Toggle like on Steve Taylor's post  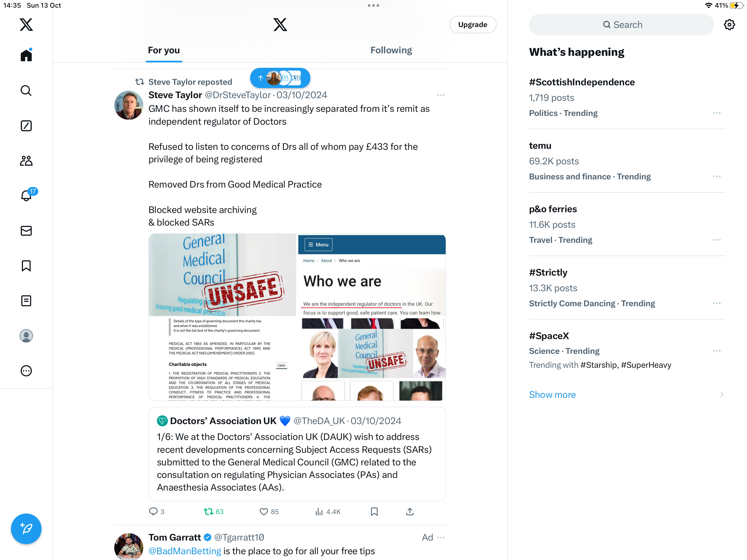[269, 512]
